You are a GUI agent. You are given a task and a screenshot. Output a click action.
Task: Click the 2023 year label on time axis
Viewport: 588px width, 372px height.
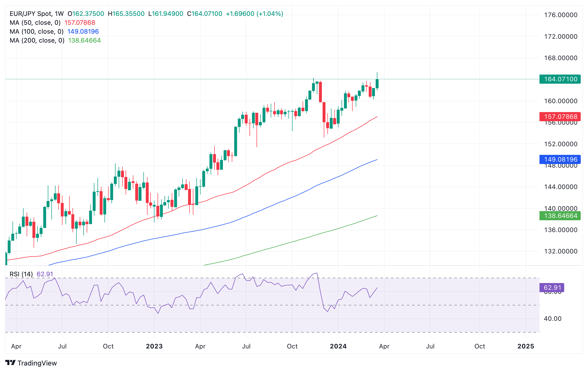[154, 346]
